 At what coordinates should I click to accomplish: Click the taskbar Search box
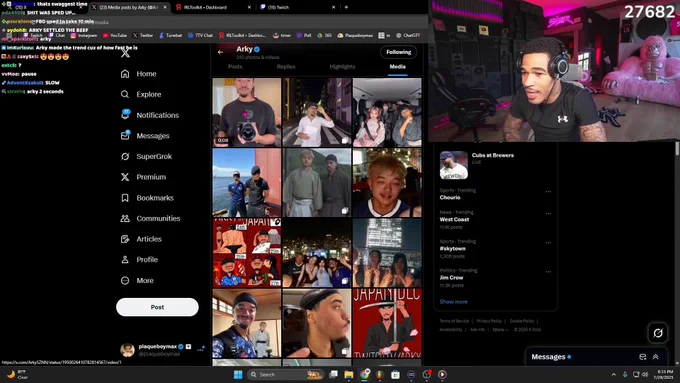[x=285, y=374]
